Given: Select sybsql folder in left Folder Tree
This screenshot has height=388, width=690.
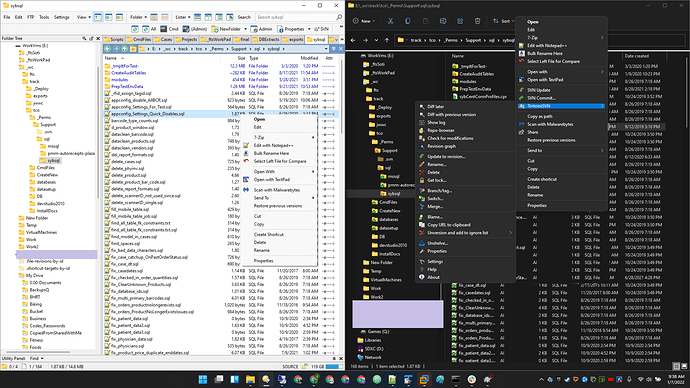Looking at the screenshot, I should click(x=53, y=161).
